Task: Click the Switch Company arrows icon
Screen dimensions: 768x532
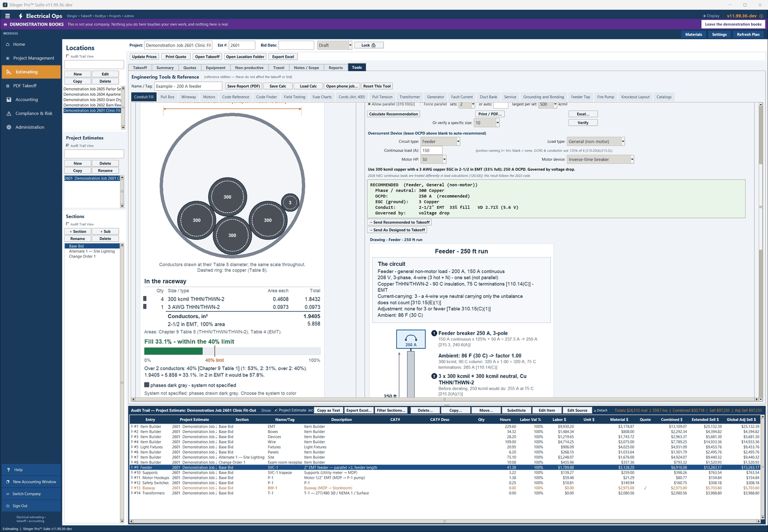Action: (x=8, y=494)
